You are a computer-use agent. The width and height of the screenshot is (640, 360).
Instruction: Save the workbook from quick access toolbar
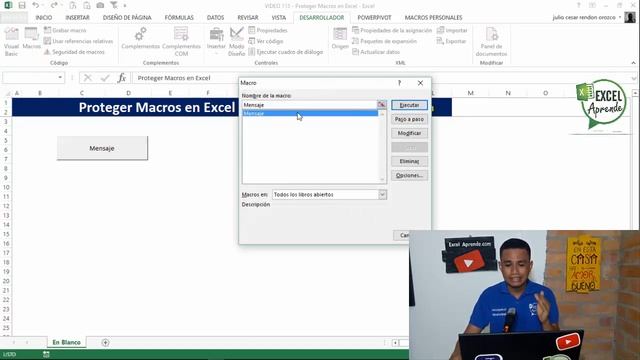click(x=22, y=5)
